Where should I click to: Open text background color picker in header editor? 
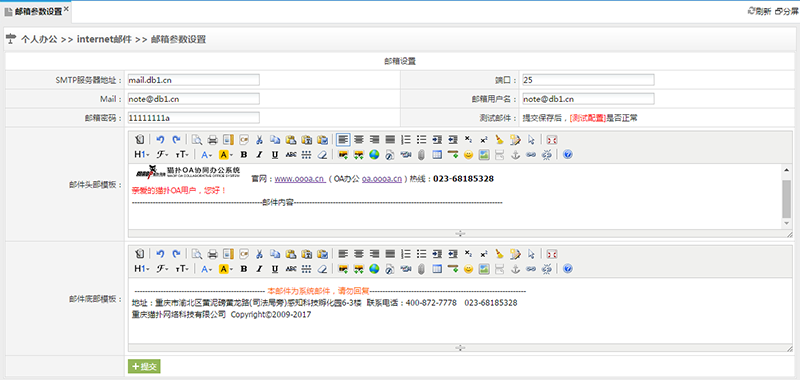(x=226, y=155)
